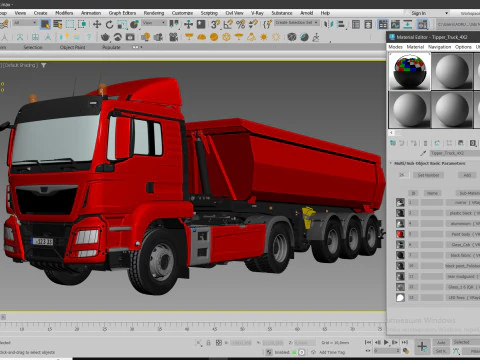The image size is (480, 360).
Task: Click timeline frame 50 marker
Action: (x=242, y=329)
